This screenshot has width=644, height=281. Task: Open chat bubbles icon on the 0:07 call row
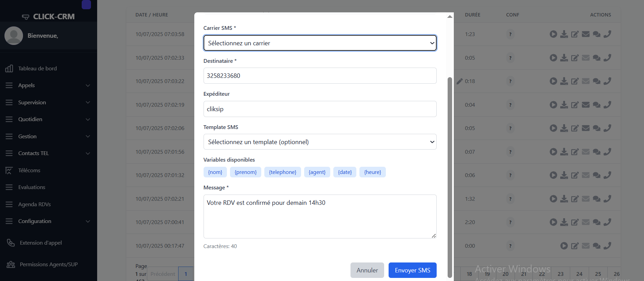pos(597,152)
